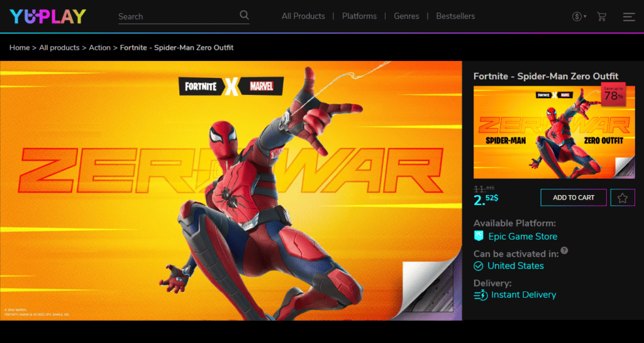Click the region checkmark icon
The width and height of the screenshot is (644, 343).
478,266
